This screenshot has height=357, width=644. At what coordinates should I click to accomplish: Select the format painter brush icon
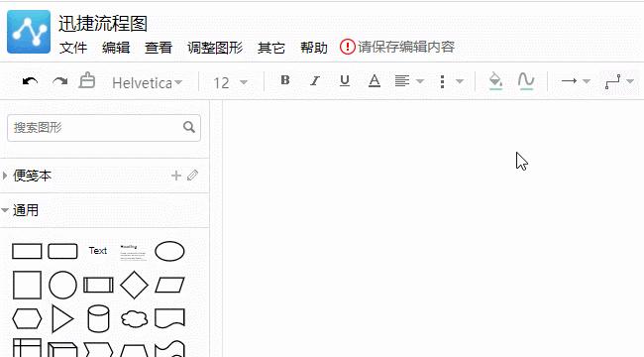[x=86, y=80]
